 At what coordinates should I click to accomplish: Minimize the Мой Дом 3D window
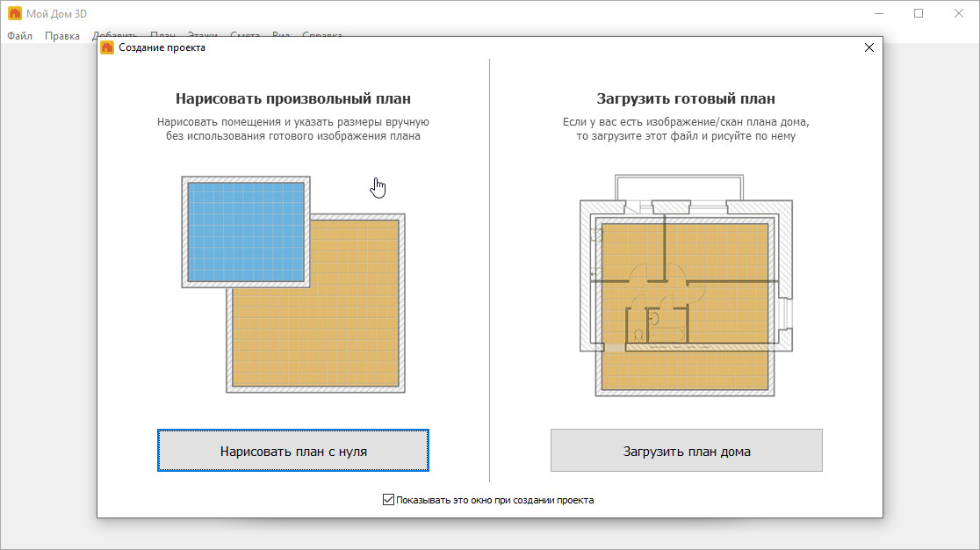point(878,14)
